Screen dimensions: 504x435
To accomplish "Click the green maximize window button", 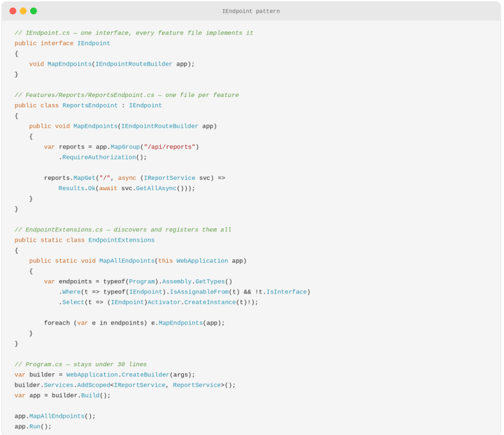I will pos(33,11).
